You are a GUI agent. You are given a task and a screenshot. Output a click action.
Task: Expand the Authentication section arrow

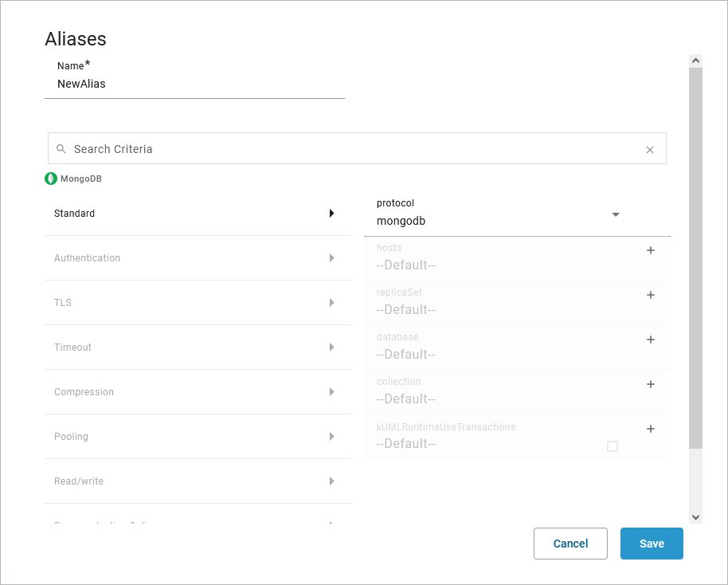point(331,258)
